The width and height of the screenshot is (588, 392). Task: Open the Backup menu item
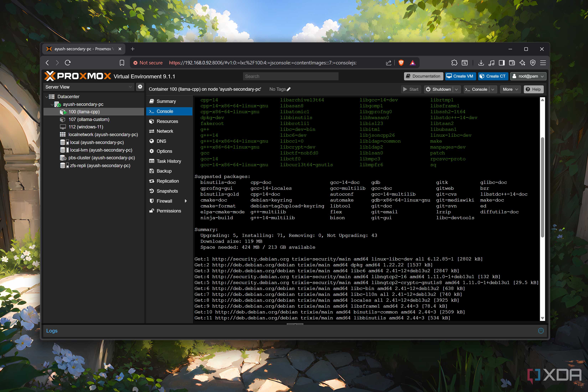[169, 171]
